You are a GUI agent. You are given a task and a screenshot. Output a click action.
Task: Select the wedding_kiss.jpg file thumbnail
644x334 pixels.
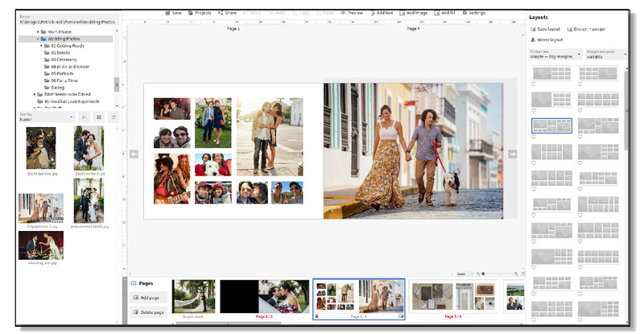41,245
